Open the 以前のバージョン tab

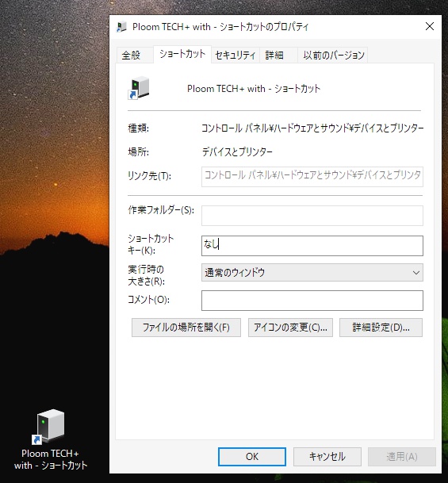[x=334, y=56]
